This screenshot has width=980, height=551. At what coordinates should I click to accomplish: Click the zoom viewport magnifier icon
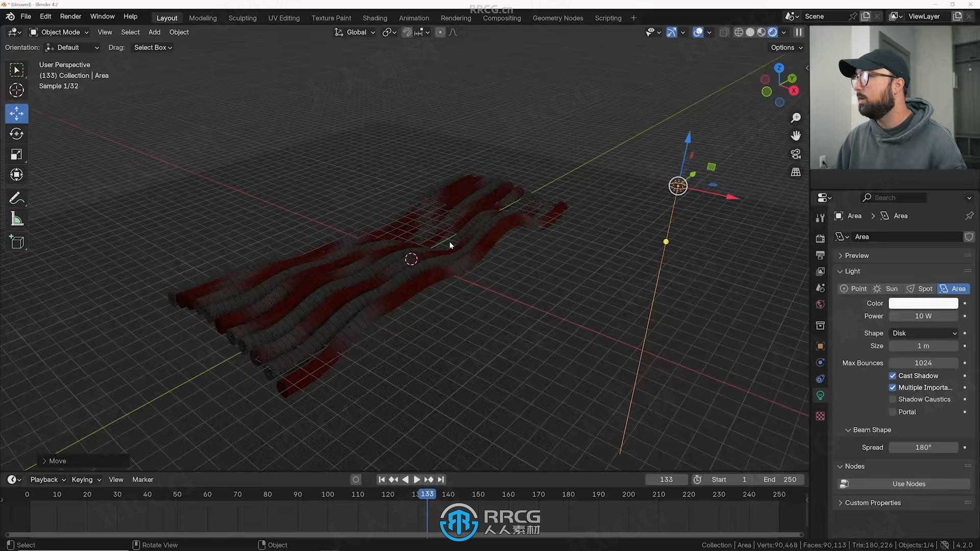[x=796, y=118]
